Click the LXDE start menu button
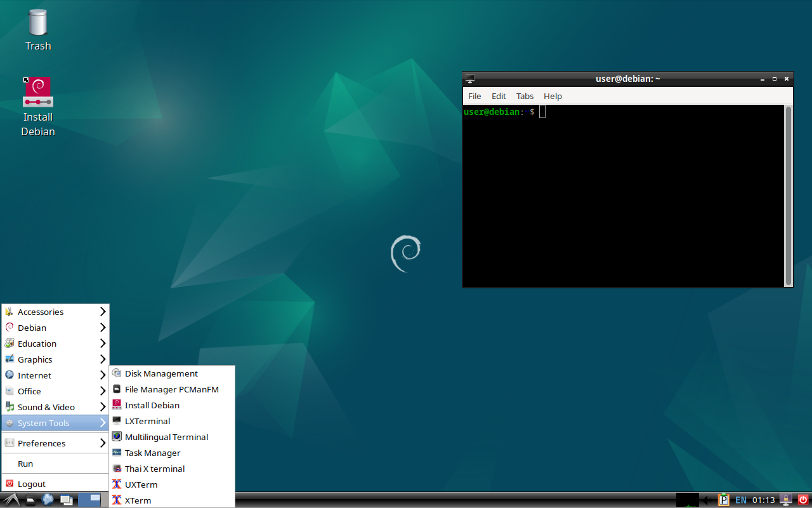The height and width of the screenshot is (508, 812). [12, 500]
